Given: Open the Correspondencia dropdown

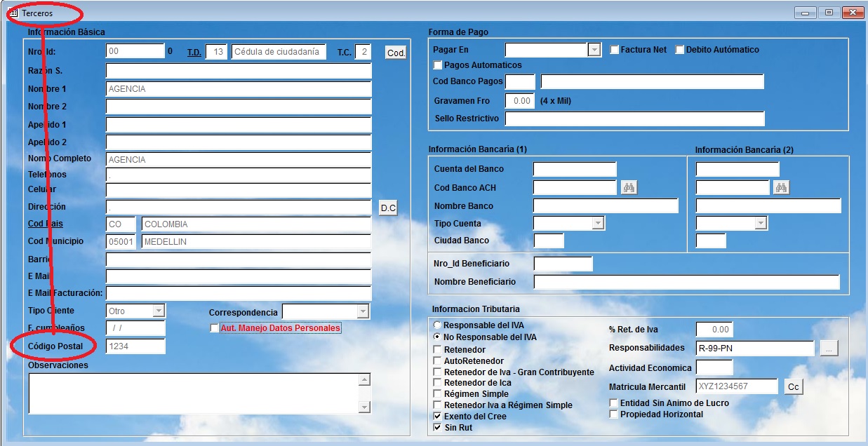Looking at the screenshot, I should [x=362, y=311].
